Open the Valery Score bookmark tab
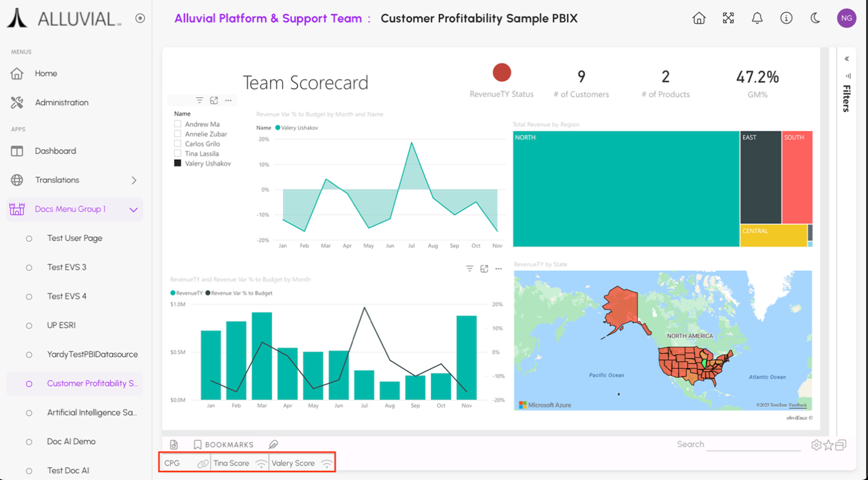The height and width of the screenshot is (480, 868). (x=293, y=463)
